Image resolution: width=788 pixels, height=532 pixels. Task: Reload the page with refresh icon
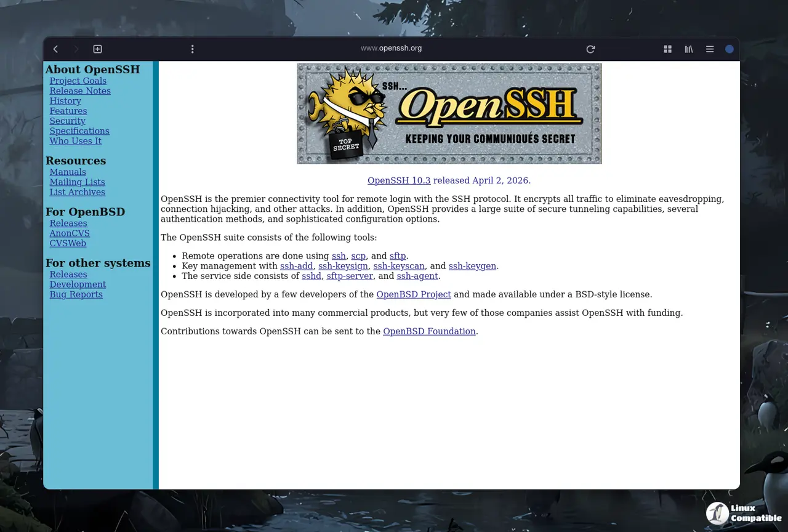(x=590, y=49)
